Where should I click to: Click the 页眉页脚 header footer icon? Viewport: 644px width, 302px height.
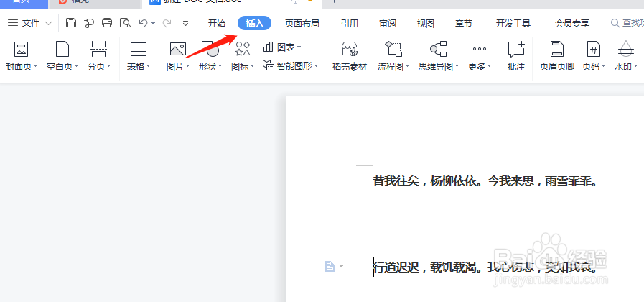point(557,49)
